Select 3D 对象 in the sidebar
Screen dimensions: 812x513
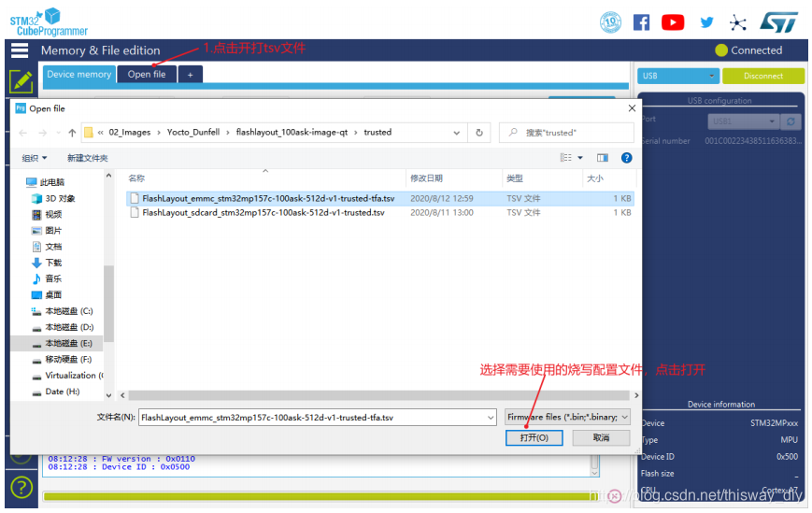pyautogui.click(x=53, y=198)
